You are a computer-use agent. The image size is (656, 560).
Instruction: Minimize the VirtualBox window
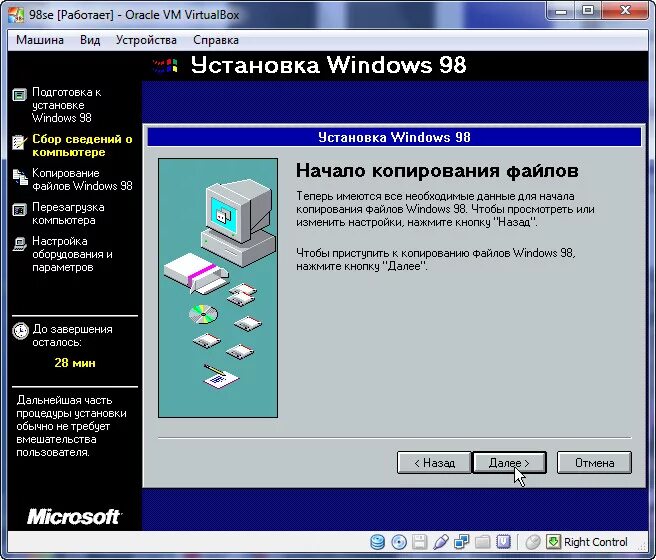pos(561,11)
